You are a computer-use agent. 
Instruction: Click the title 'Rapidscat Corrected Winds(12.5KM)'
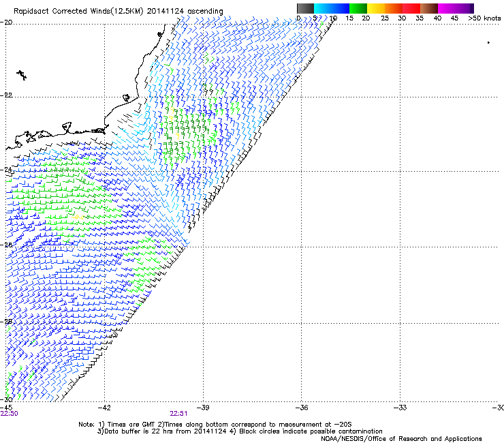click(78, 12)
